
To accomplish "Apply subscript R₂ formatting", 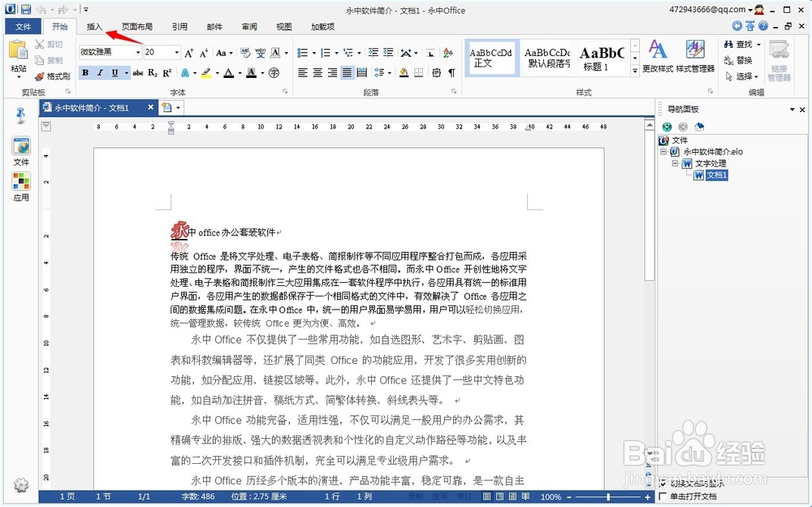I will pyautogui.click(x=153, y=73).
